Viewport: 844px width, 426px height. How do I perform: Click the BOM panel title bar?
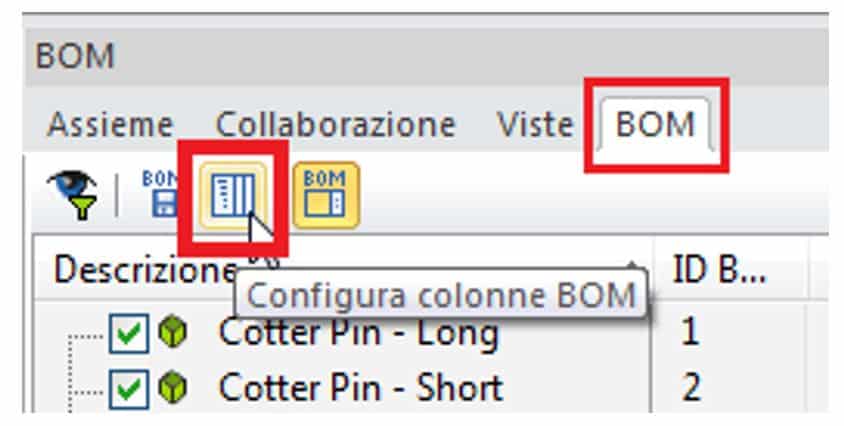click(400, 55)
